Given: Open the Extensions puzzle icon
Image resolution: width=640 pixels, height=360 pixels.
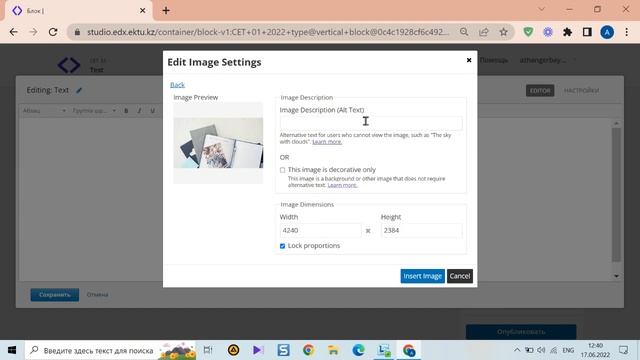Looking at the screenshot, I should click(567, 32).
